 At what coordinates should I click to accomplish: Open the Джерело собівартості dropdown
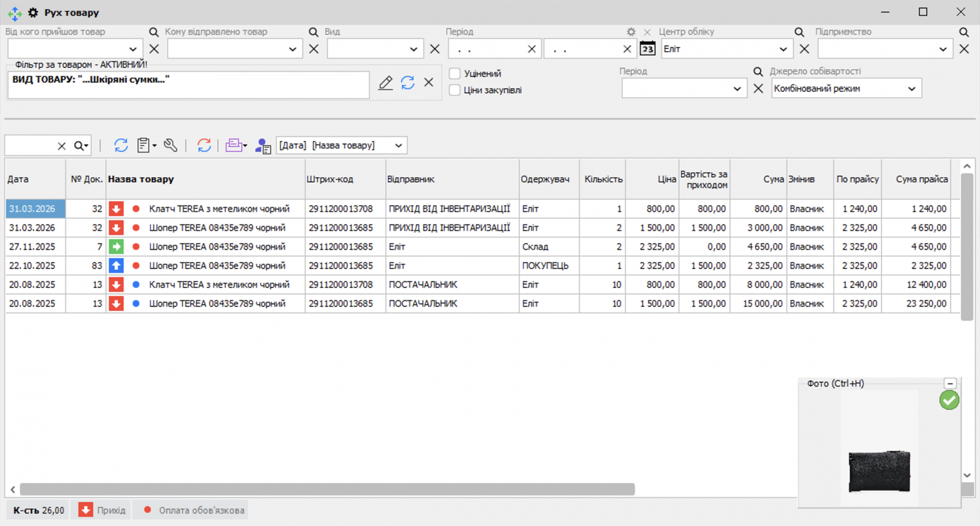pyautogui.click(x=911, y=89)
